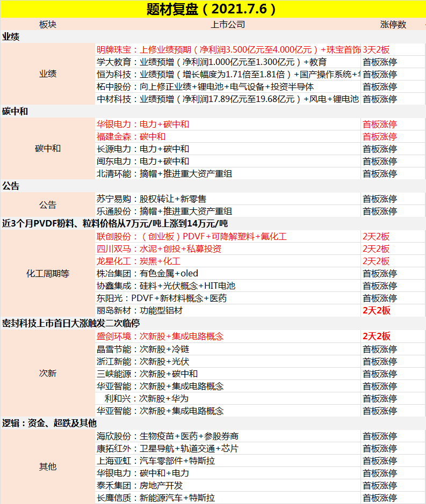Select the 涨停数 column header
The height and width of the screenshot is (504, 426).
[x=393, y=25]
